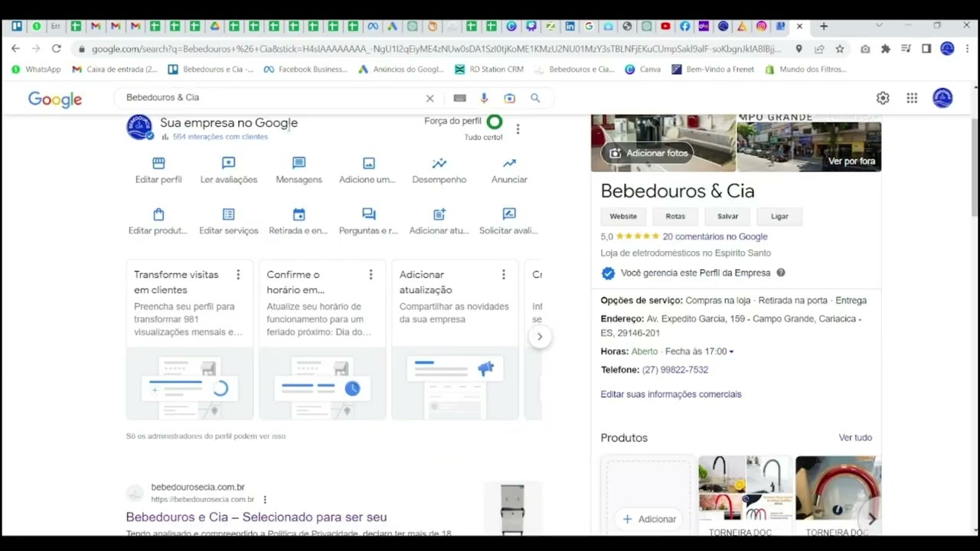The width and height of the screenshot is (980, 551).
Task: Switch to the LinkedIn tab
Action: [x=570, y=26]
